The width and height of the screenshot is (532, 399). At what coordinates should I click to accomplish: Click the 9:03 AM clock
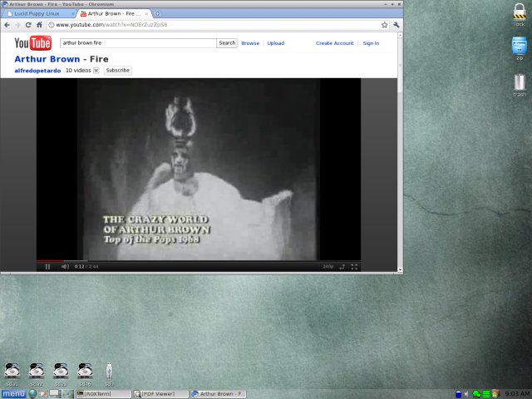517,394
